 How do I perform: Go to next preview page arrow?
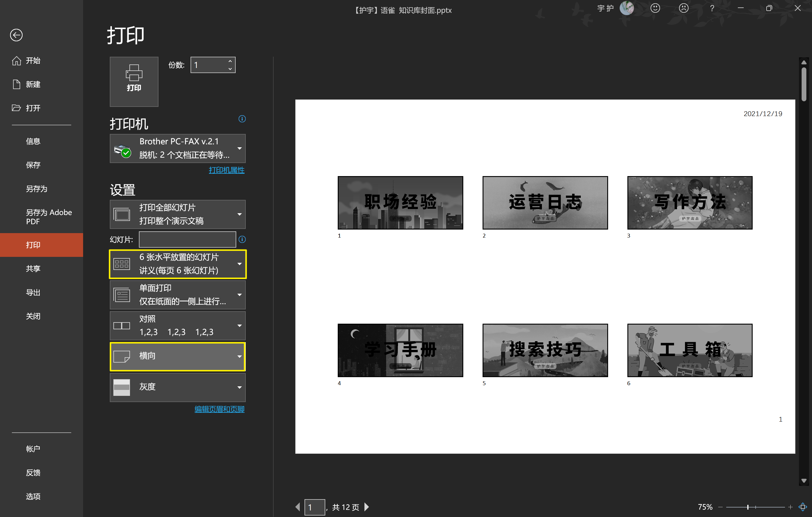click(367, 507)
